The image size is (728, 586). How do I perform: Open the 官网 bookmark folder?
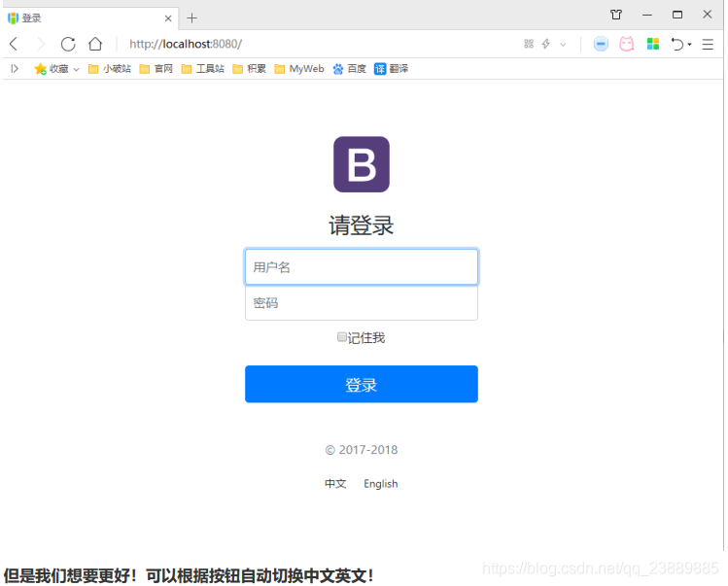point(156,69)
